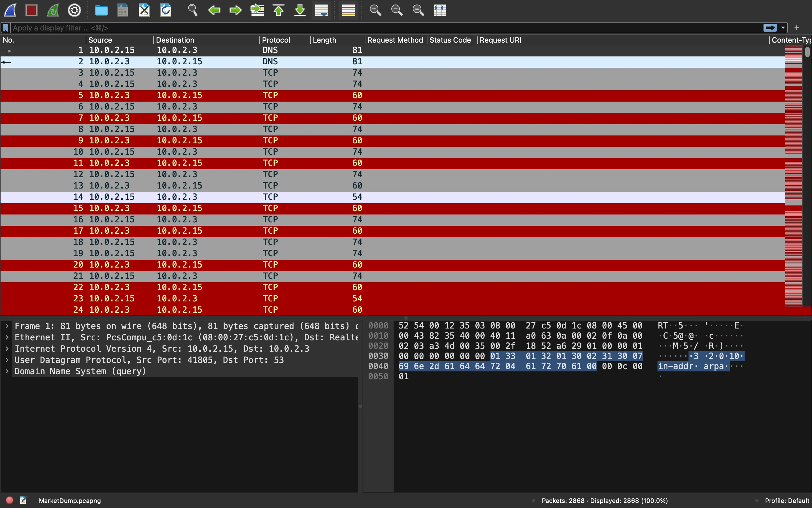
Task: Click packet list vertical scrollbar handle
Action: click(x=807, y=52)
